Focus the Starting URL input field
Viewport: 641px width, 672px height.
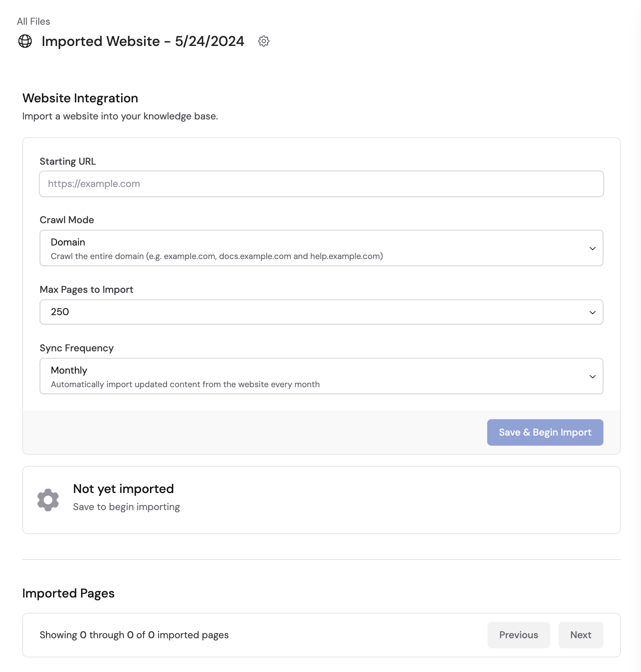[320, 183]
